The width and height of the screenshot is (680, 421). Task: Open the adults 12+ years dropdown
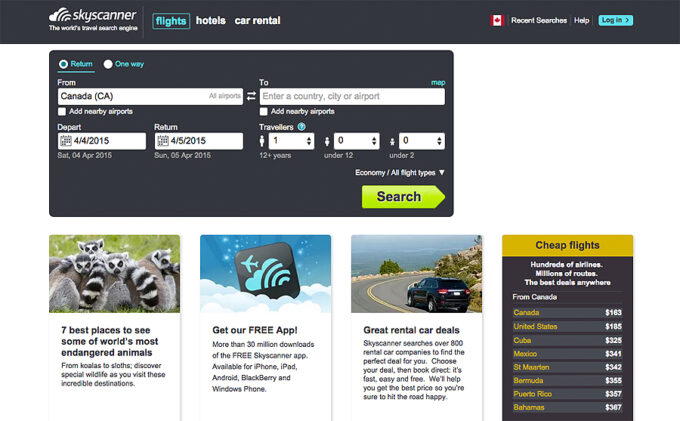pyautogui.click(x=291, y=141)
